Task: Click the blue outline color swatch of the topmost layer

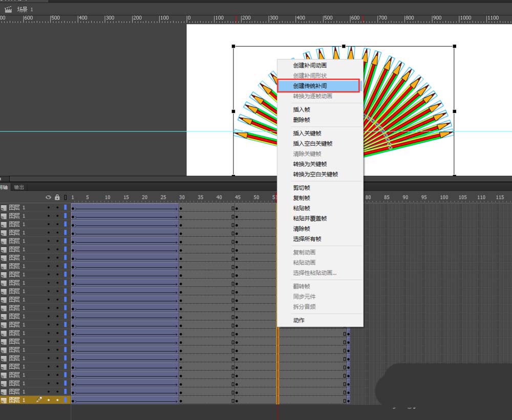Action: point(66,208)
